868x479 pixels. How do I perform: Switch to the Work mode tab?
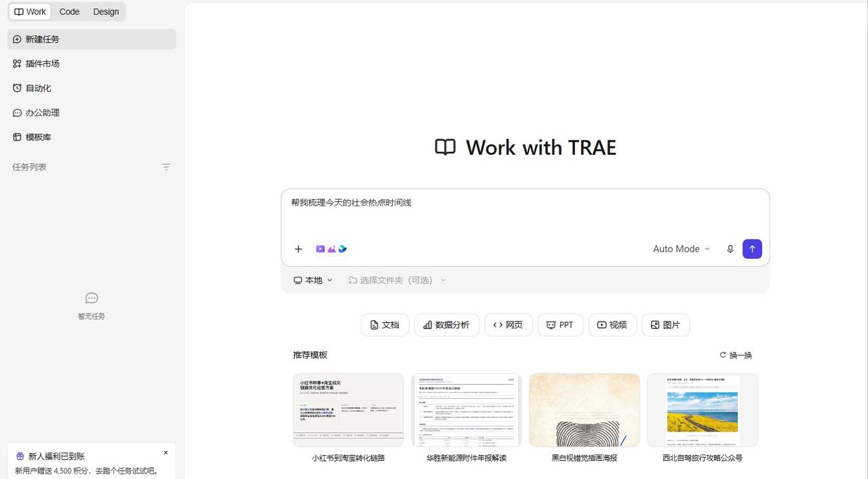pyautogui.click(x=30, y=12)
